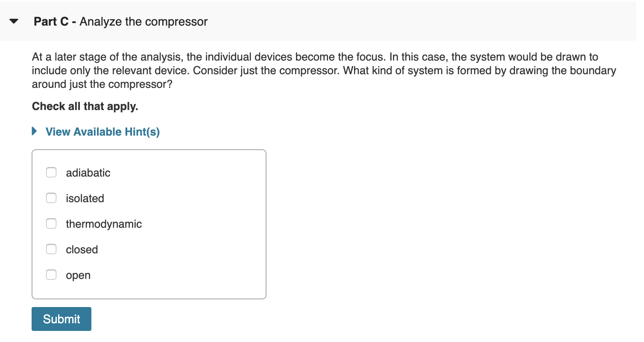Click the adiabatic label text

click(x=88, y=173)
